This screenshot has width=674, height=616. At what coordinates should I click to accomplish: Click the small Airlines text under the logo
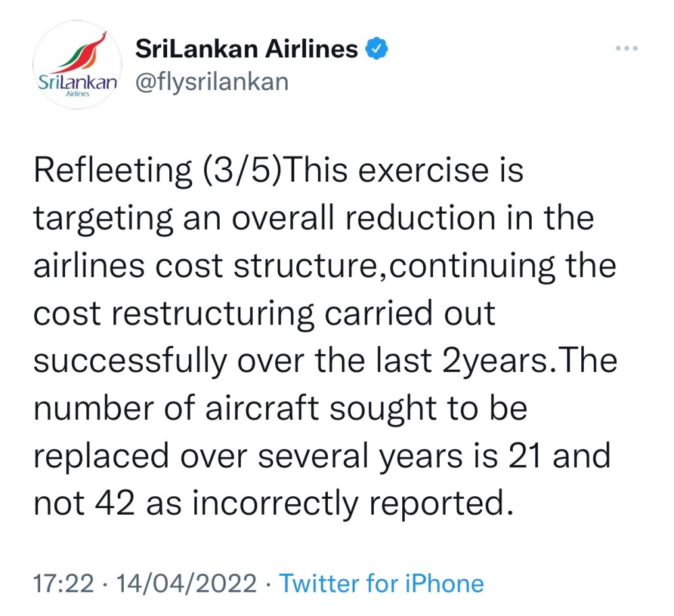[77, 95]
